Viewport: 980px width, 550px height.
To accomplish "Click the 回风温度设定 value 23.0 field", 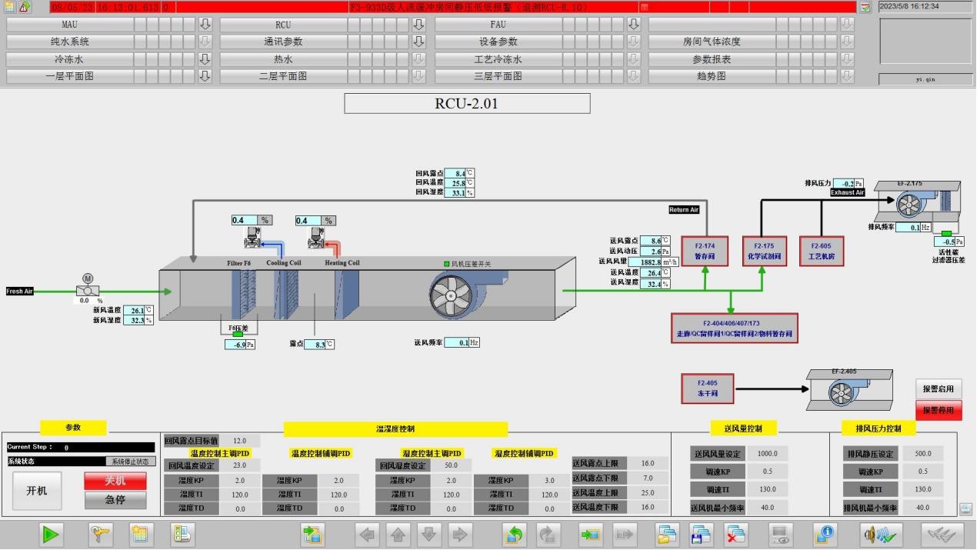I will tap(239, 465).
